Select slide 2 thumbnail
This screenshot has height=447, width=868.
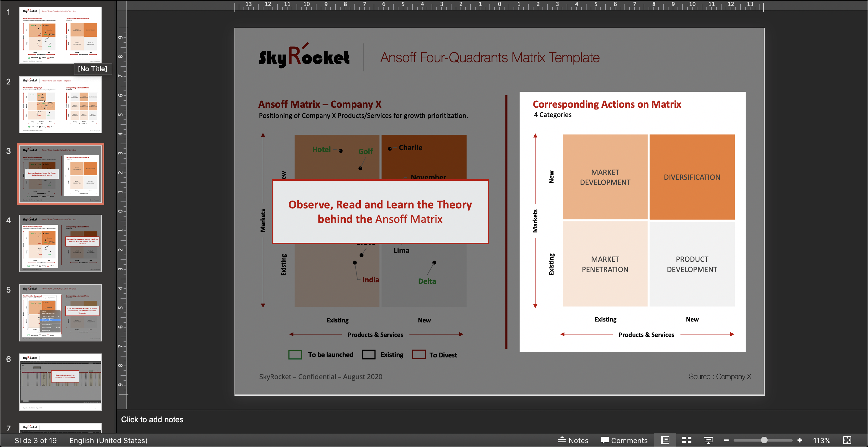(x=61, y=104)
